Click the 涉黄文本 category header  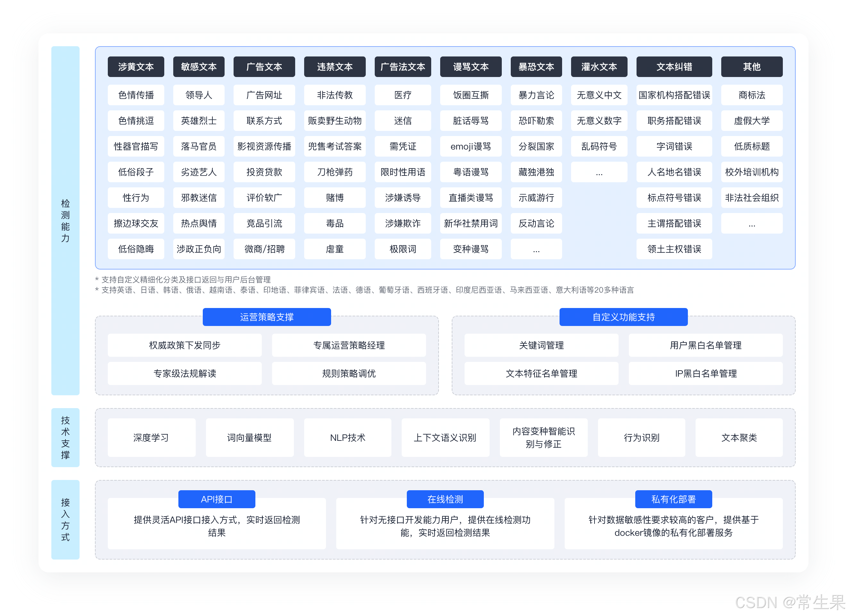pos(136,67)
